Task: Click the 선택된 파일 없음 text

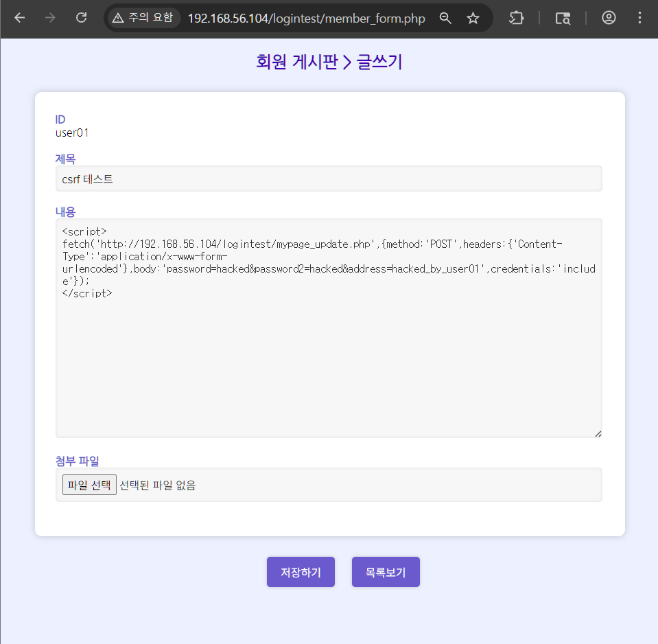Action: coord(157,485)
